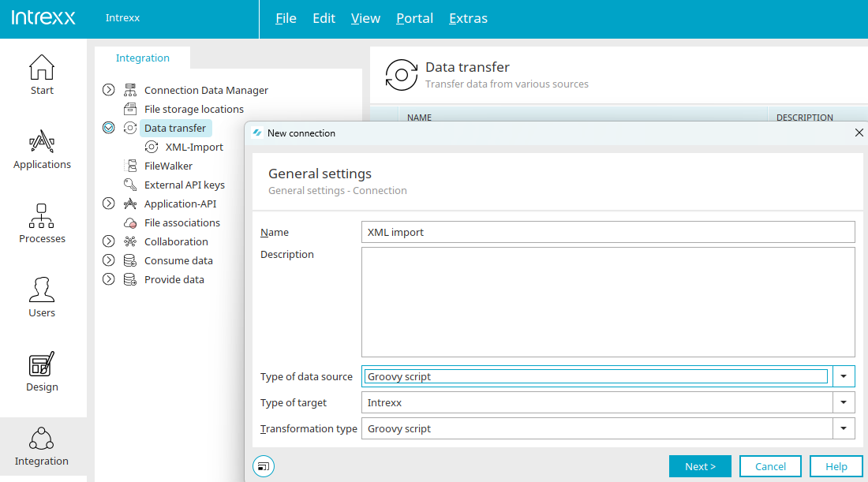Click the NAME column header
Screen dimensions: 868x482
point(419,118)
